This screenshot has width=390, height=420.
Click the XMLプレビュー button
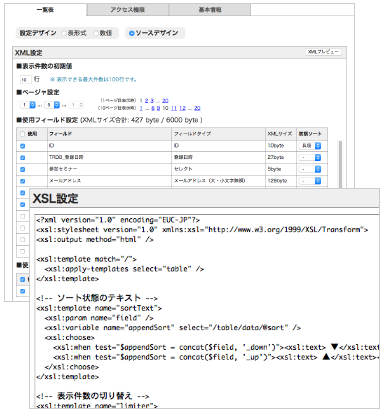[323, 52]
